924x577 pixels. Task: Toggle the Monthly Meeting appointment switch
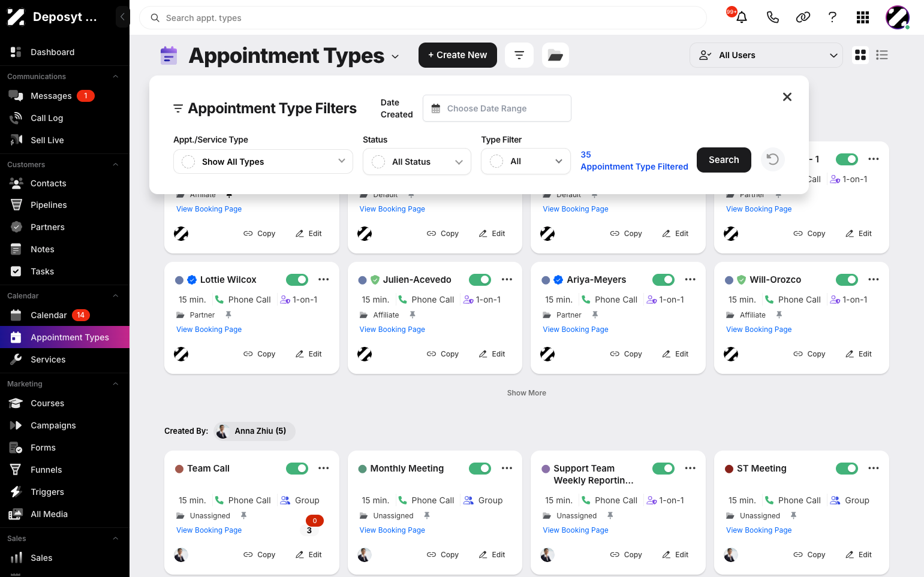click(x=480, y=468)
